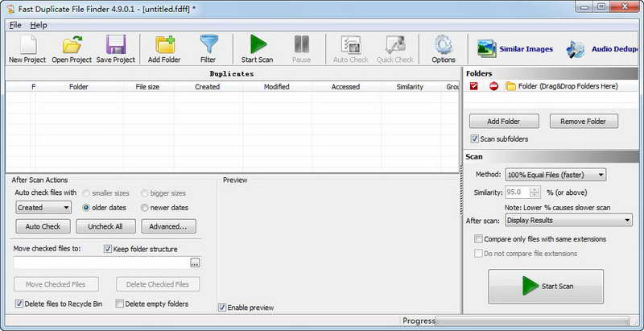Open the After scan Display Results dropdown
This screenshot has width=644, height=331.
pos(568,220)
